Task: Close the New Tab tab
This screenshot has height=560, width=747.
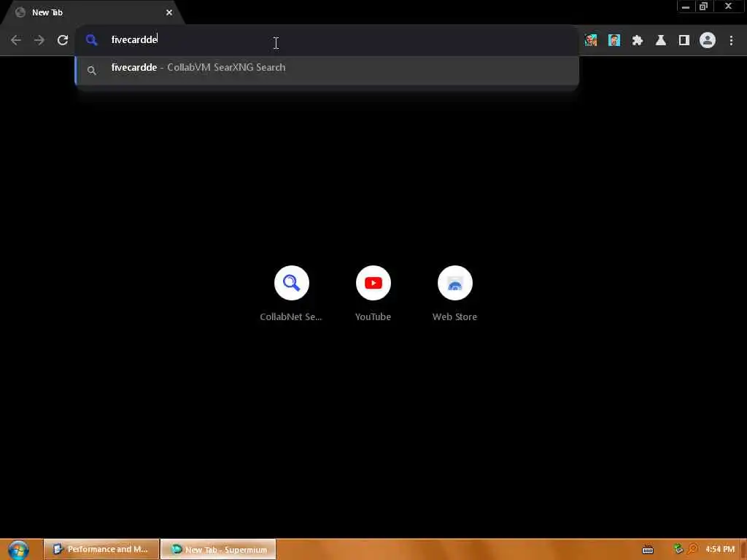Action: pyautogui.click(x=169, y=12)
